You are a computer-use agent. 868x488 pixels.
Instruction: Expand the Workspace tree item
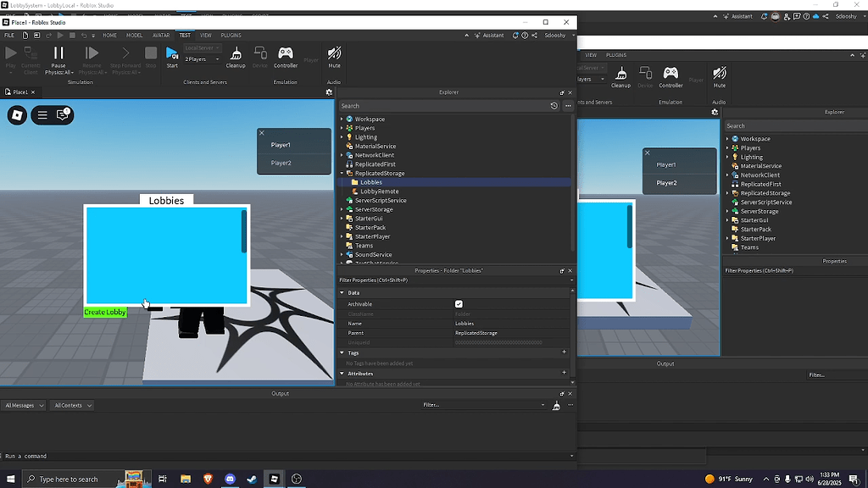coord(342,119)
